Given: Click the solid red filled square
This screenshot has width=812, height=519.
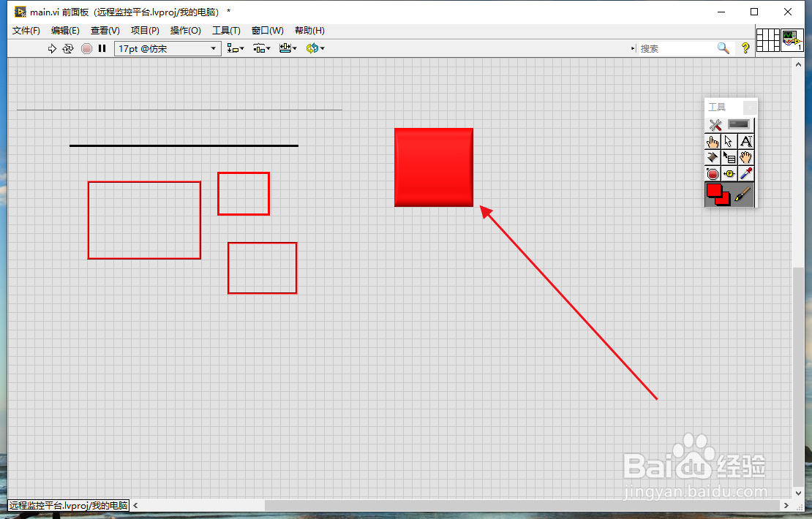Looking at the screenshot, I should click(x=434, y=167).
